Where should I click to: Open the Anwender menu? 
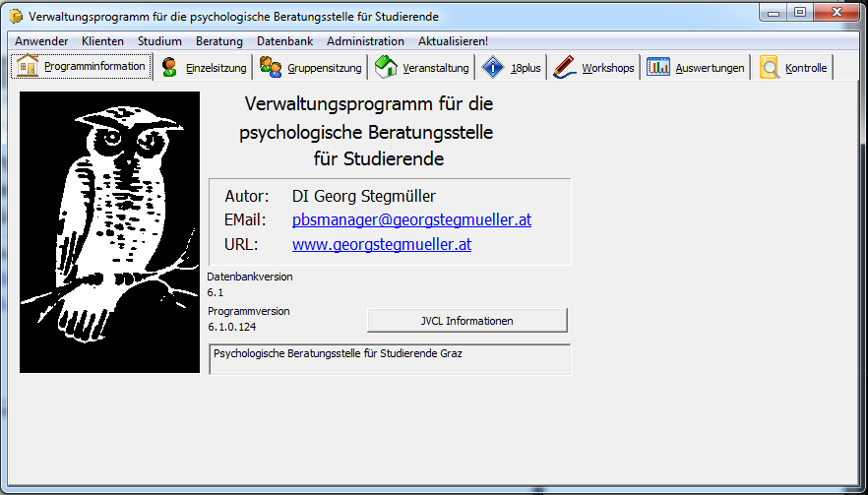pos(41,41)
